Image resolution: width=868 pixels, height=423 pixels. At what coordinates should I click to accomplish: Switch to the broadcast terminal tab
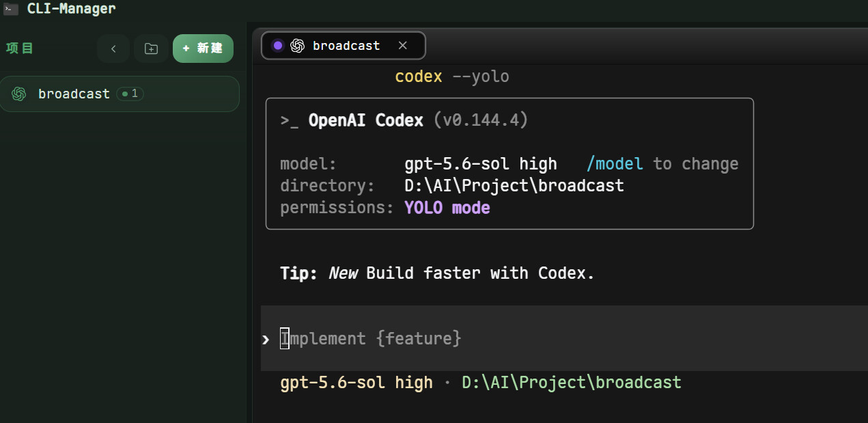pyautogui.click(x=343, y=46)
